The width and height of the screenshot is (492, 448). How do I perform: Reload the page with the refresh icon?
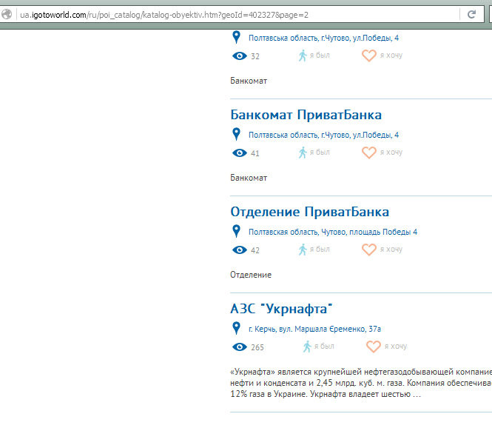[471, 14]
